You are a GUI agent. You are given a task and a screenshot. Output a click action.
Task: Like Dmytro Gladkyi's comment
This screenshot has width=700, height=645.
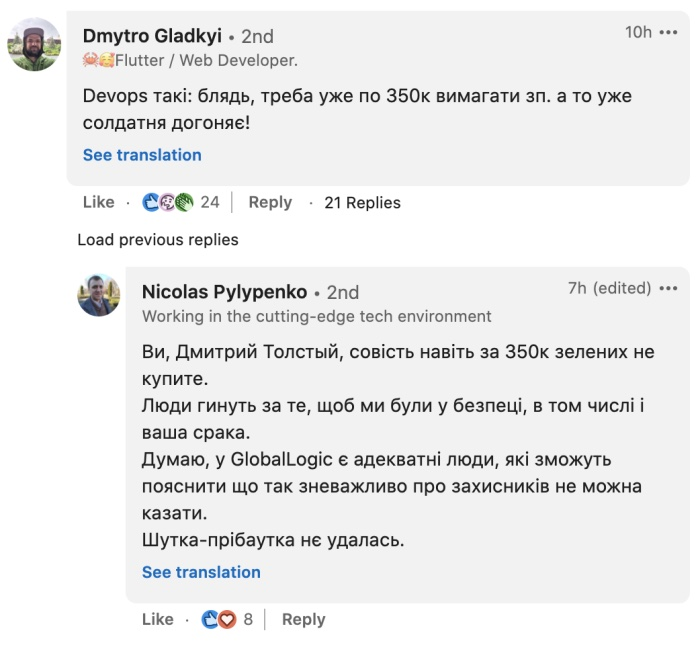[x=98, y=202]
